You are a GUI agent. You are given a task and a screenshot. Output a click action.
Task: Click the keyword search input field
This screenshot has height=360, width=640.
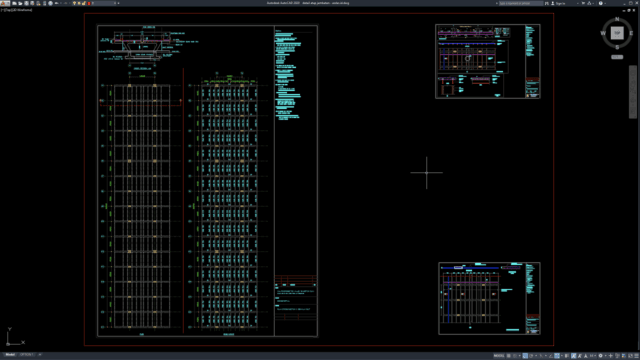[x=521, y=3]
